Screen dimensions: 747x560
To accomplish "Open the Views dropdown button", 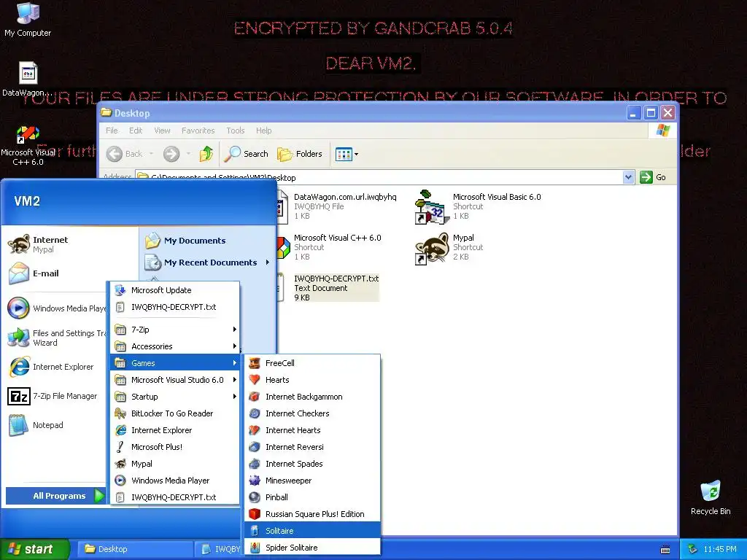I will (347, 154).
